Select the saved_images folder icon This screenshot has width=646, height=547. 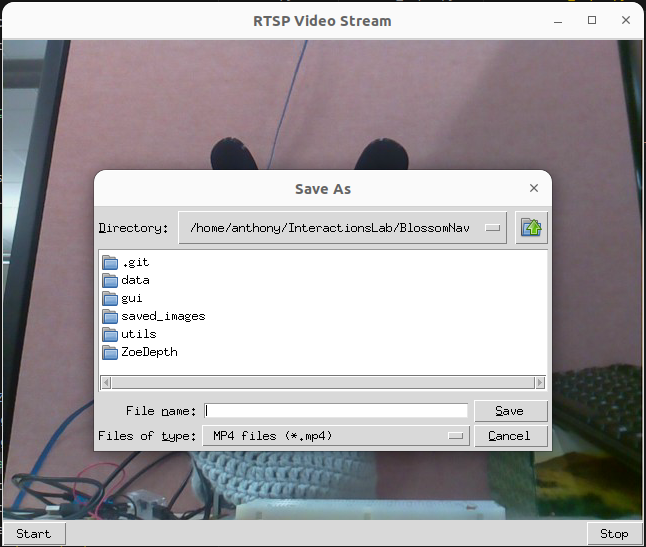[110, 316]
